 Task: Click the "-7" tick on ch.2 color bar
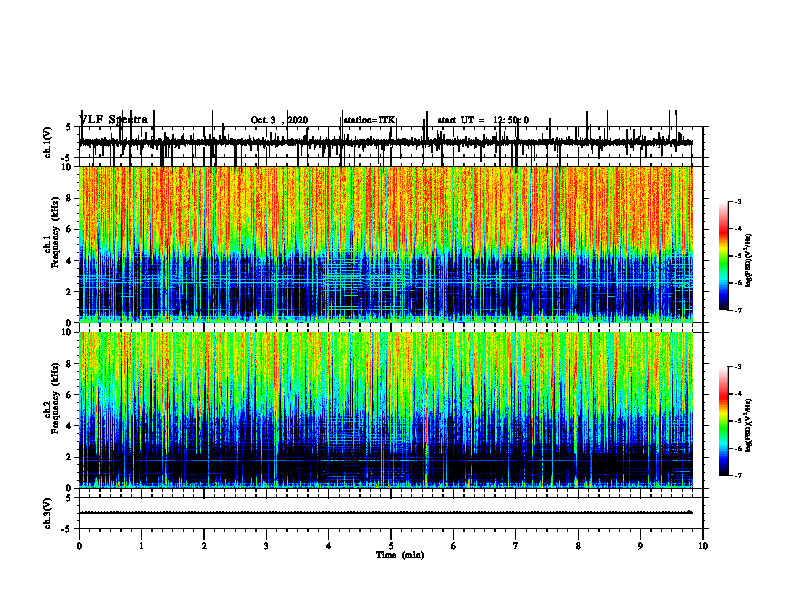click(738, 476)
